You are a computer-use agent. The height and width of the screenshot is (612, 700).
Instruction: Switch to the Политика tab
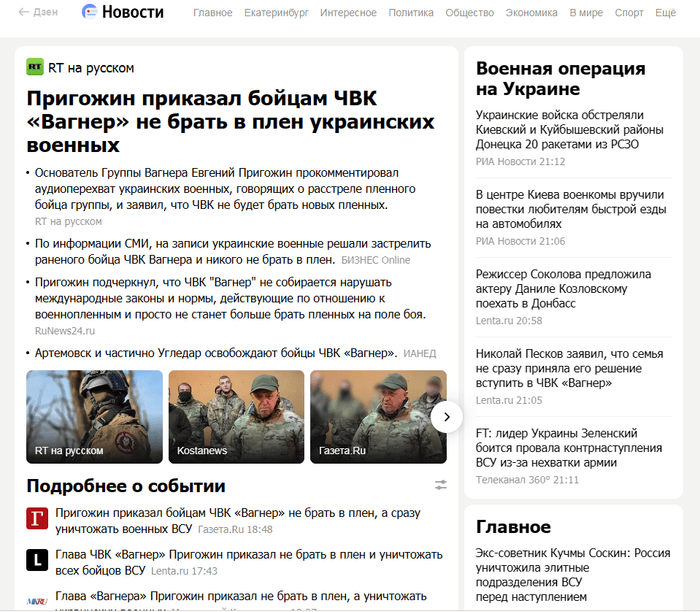[411, 13]
